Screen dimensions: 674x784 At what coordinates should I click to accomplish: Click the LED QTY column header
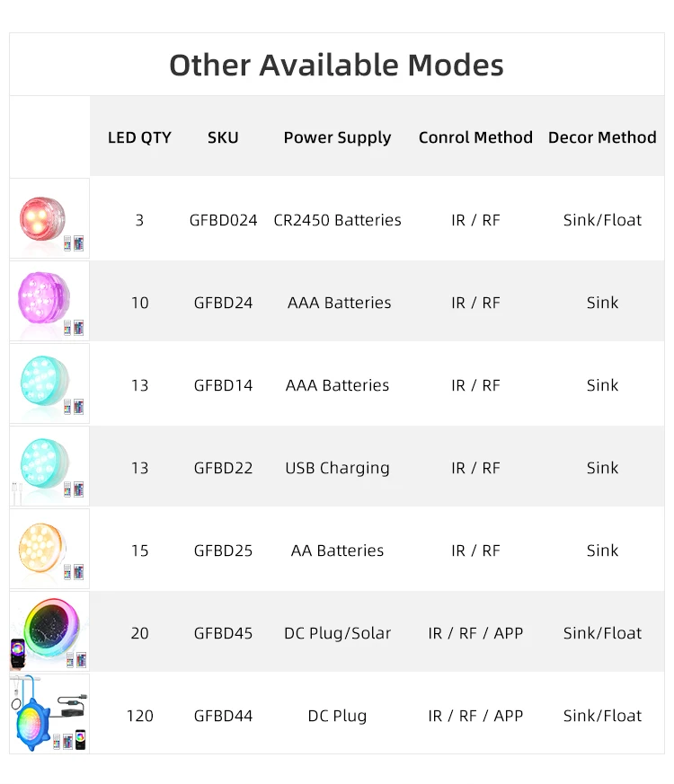[139, 137]
